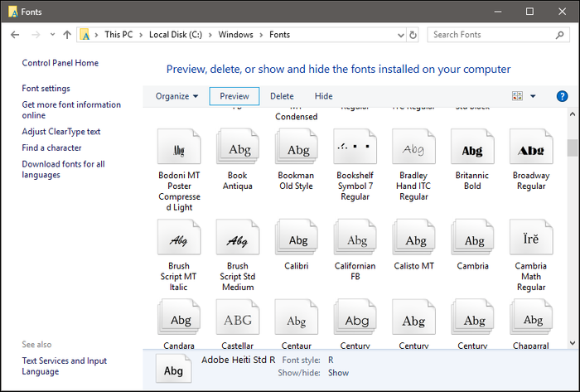580x392 pixels.
Task: Select the Brush Script Std Medium font icon
Action: click(x=238, y=237)
